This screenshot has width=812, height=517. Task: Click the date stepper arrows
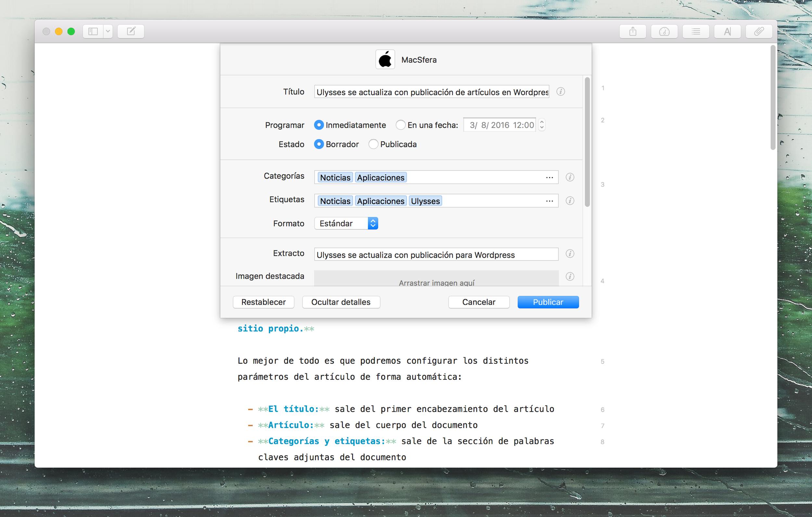coord(541,125)
